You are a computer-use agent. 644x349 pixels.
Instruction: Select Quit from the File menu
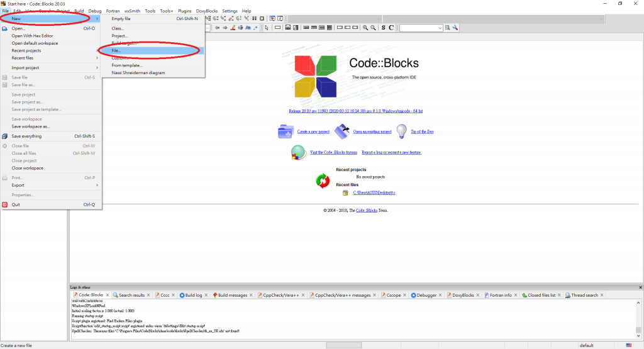[51, 204]
